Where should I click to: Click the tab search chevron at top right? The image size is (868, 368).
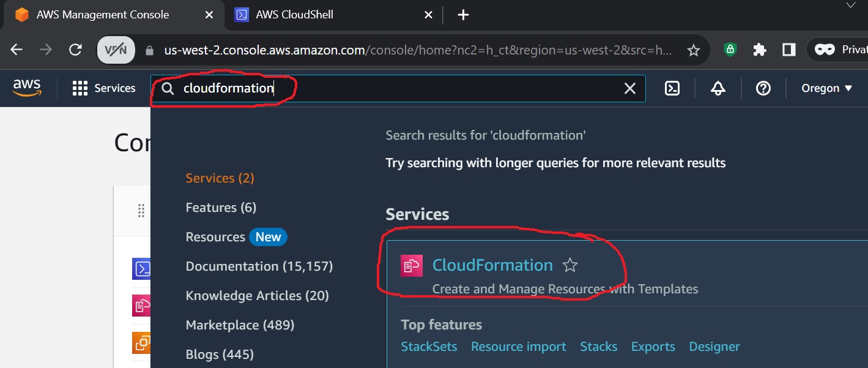(851, 5)
